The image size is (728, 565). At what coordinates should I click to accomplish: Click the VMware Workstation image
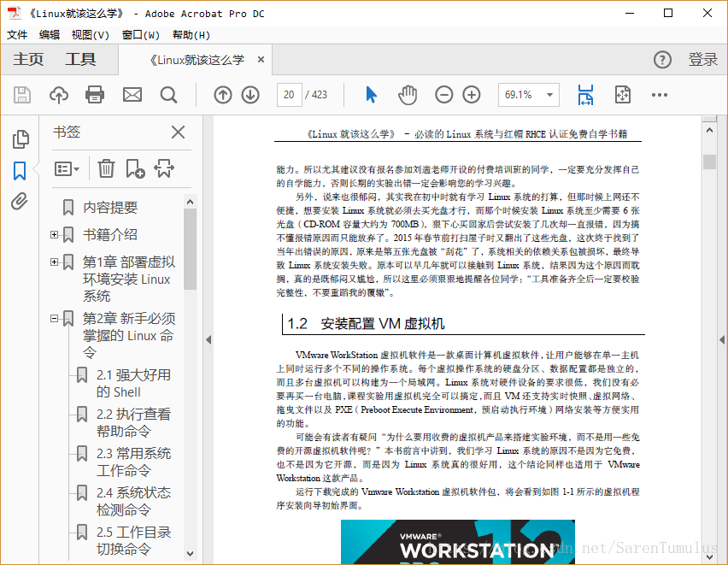458,542
